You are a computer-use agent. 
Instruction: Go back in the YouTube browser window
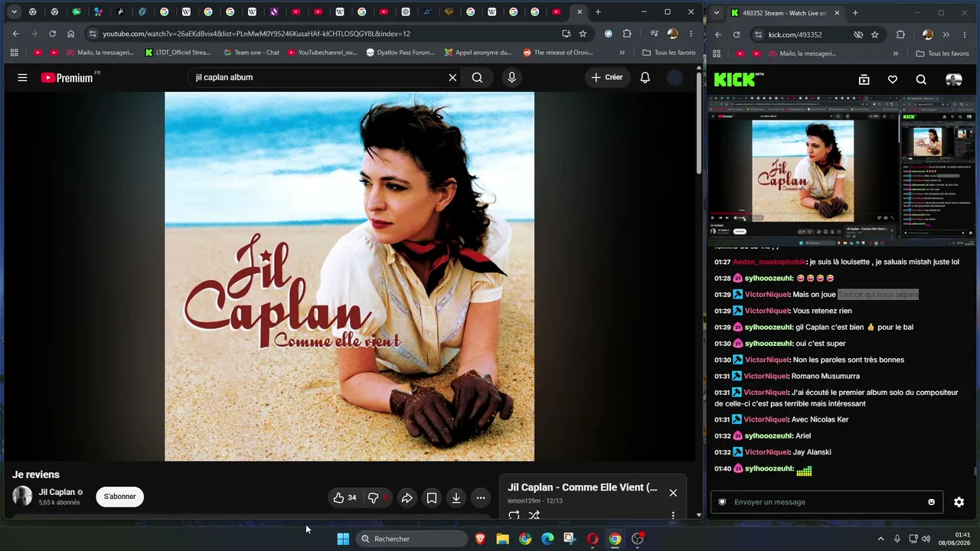15,34
